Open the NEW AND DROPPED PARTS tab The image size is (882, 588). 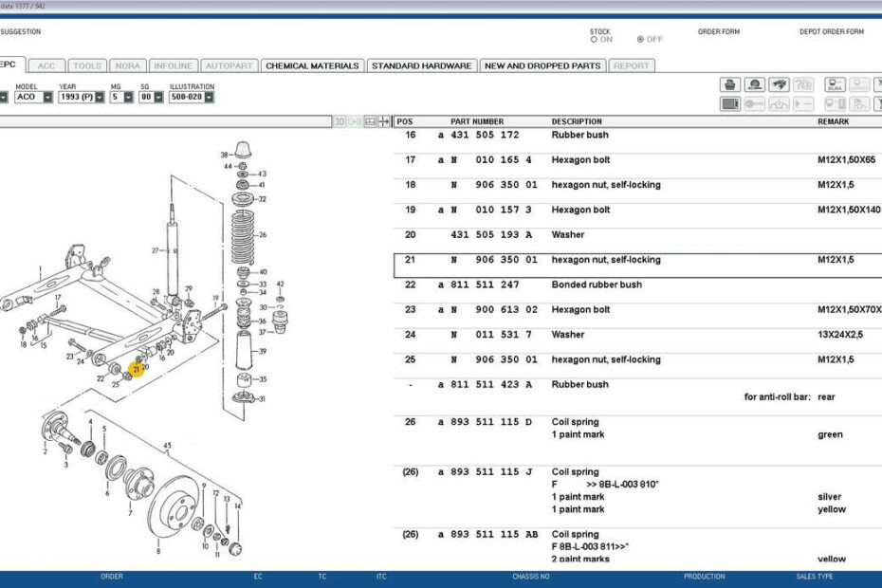[x=542, y=65]
